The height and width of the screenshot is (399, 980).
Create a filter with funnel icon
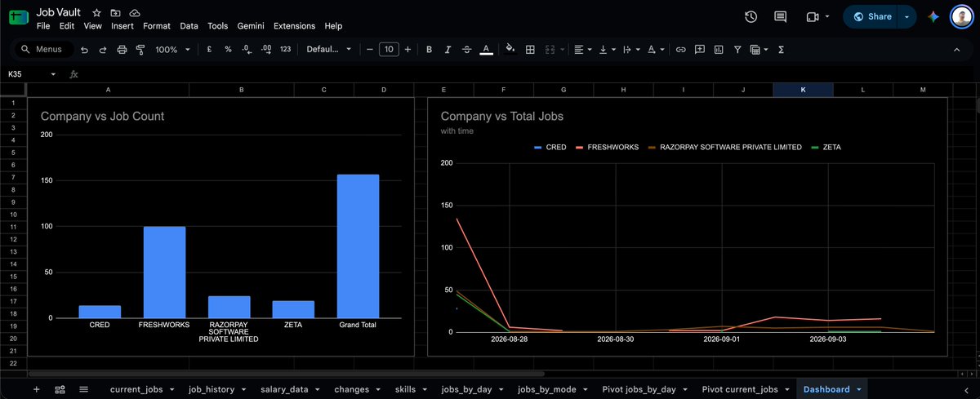coord(737,50)
